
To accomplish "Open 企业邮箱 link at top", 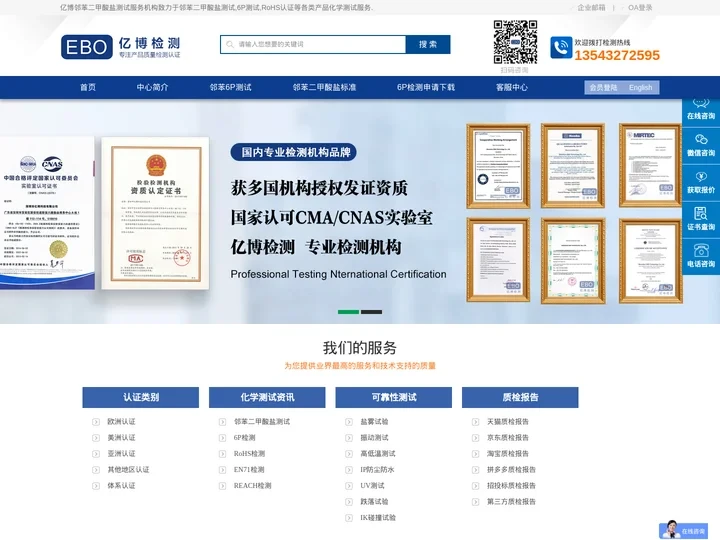I will [x=591, y=7].
